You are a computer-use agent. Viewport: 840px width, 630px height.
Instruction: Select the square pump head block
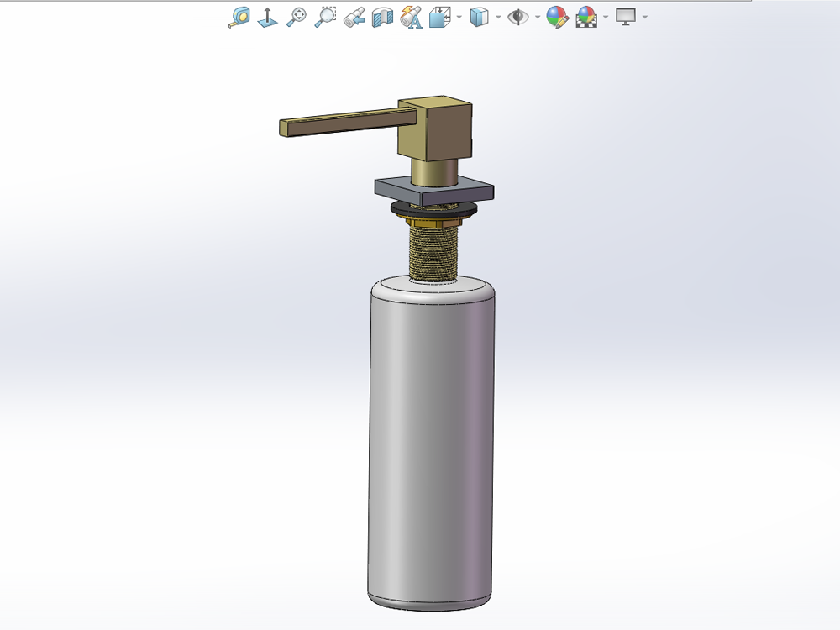point(435,128)
